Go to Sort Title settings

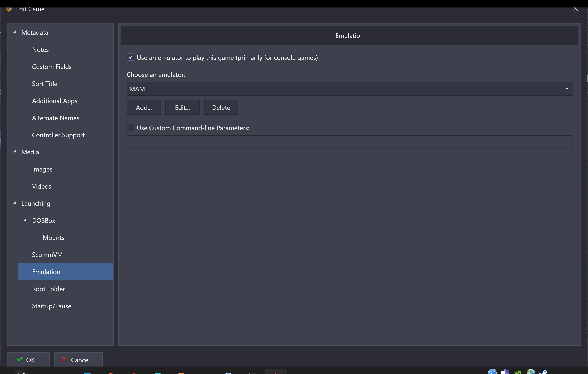coord(45,84)
